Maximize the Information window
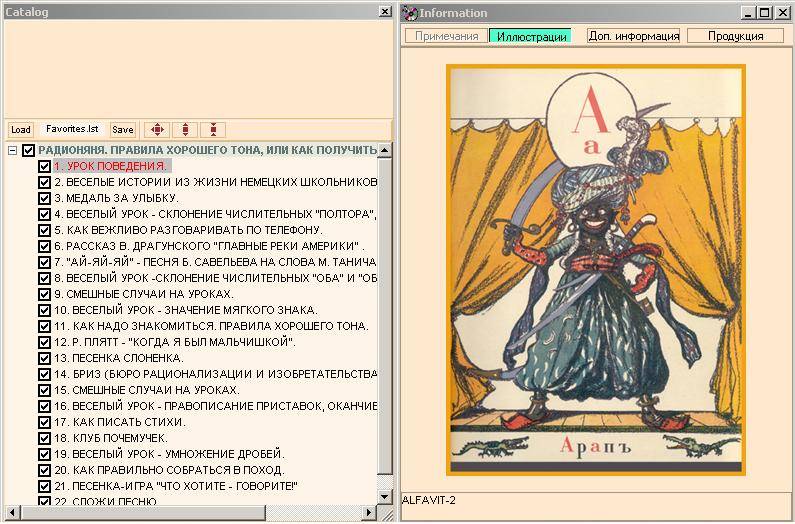795x524 pixels. (765, 13)
